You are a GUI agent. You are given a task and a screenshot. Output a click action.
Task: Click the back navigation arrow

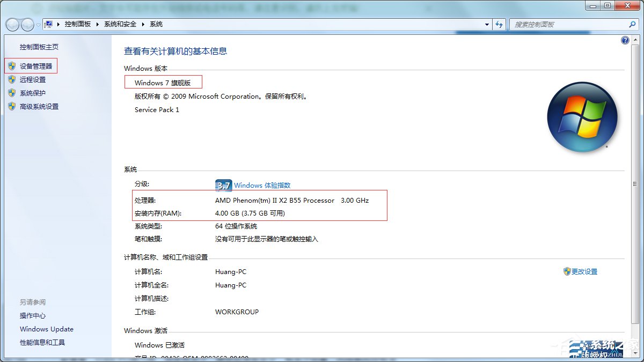point(12,24)
